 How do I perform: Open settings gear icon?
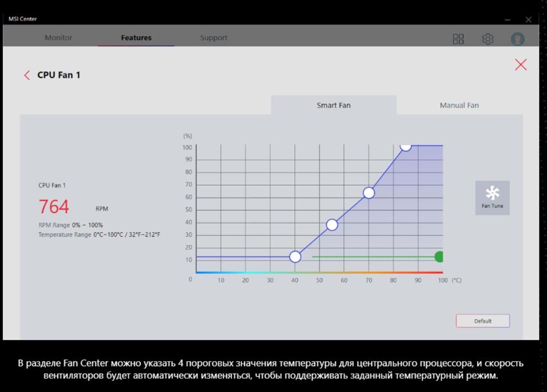pyautogui.click(x=487, y=39)
